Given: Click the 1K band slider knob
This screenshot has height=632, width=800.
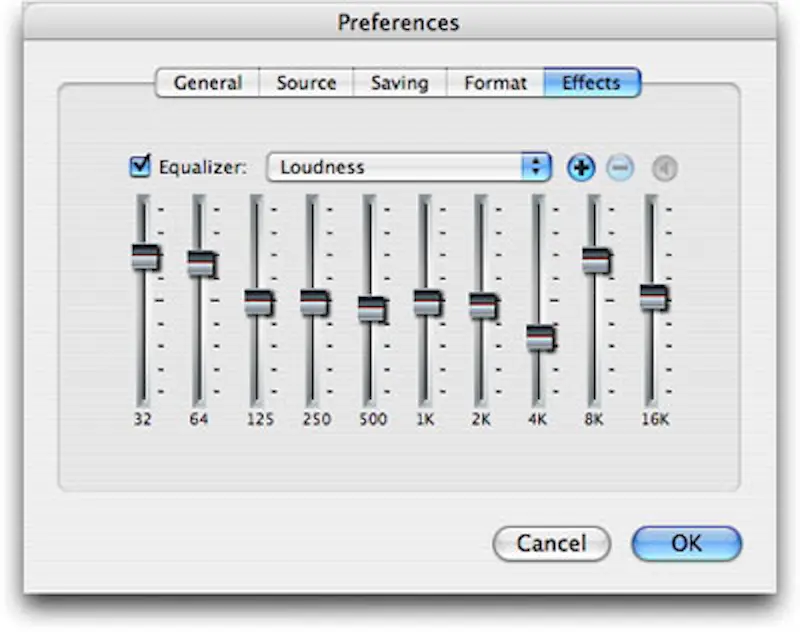Looking at the screenshot, I should (428, 302).
